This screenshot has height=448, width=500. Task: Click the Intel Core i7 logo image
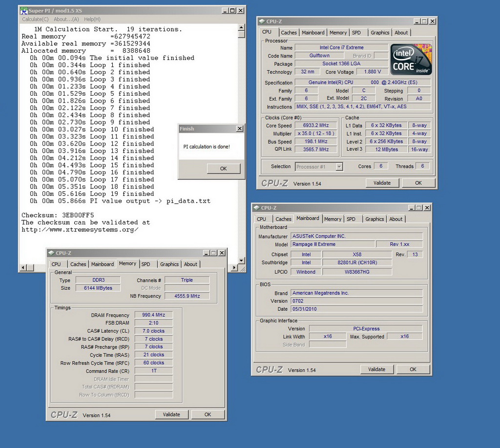[x=411, y=60]
